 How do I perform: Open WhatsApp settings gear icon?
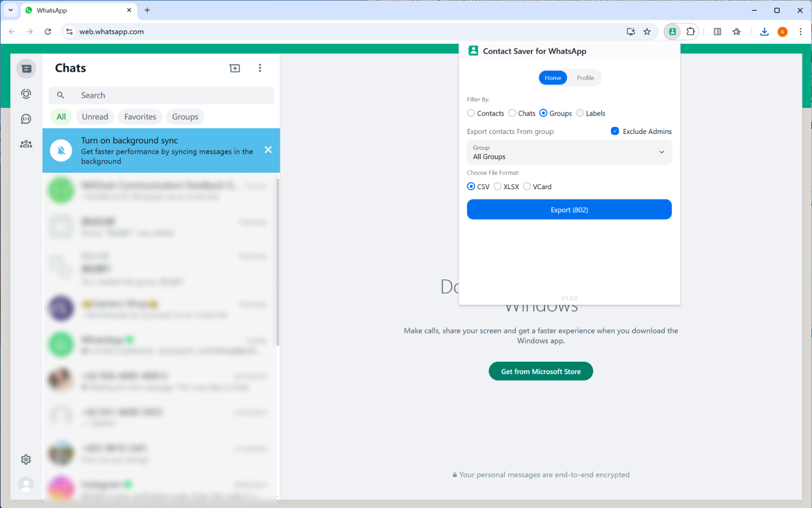[26, 459]
